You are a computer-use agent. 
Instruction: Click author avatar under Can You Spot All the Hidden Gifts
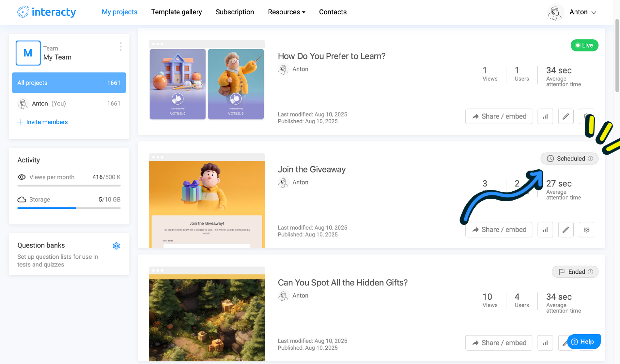coord(283,296)
